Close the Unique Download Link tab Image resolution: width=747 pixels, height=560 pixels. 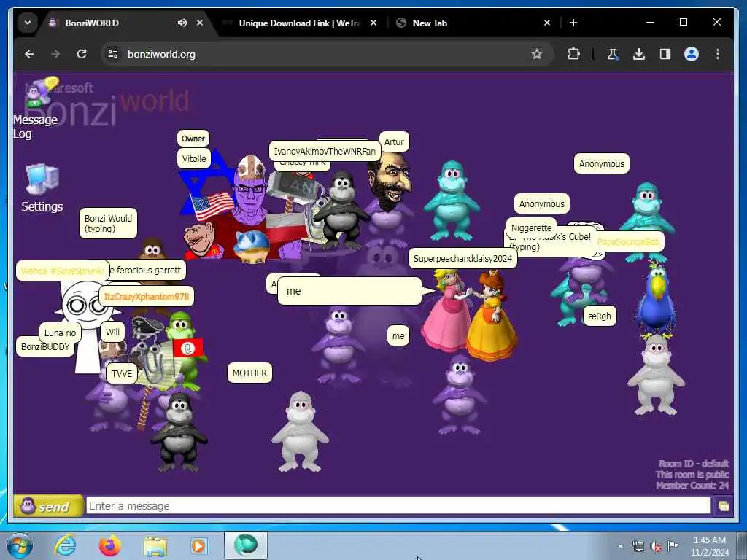(x=373, y=23)
